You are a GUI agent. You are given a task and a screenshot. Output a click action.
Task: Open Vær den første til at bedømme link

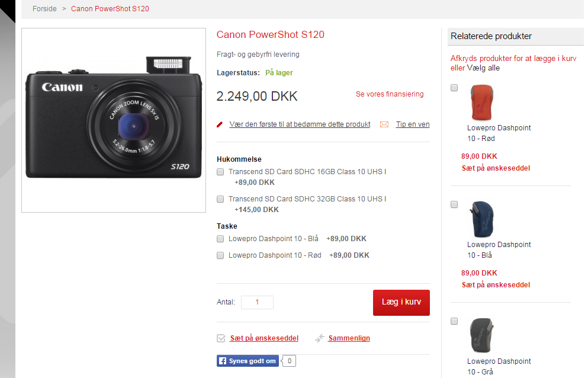click(x=300, y=124)
